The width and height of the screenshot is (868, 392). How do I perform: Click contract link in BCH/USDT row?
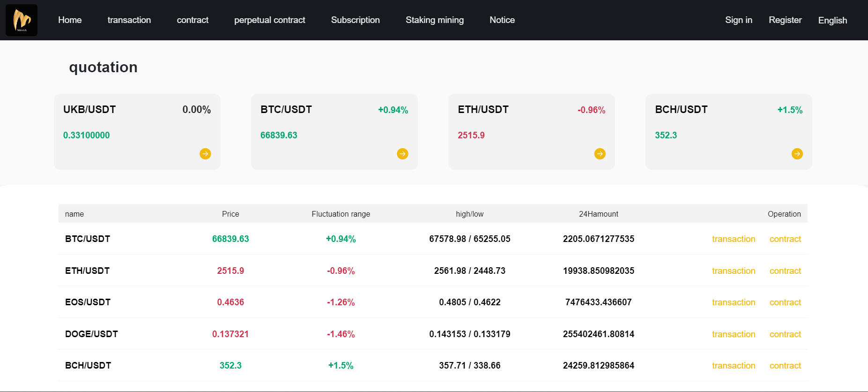point(785,366)
